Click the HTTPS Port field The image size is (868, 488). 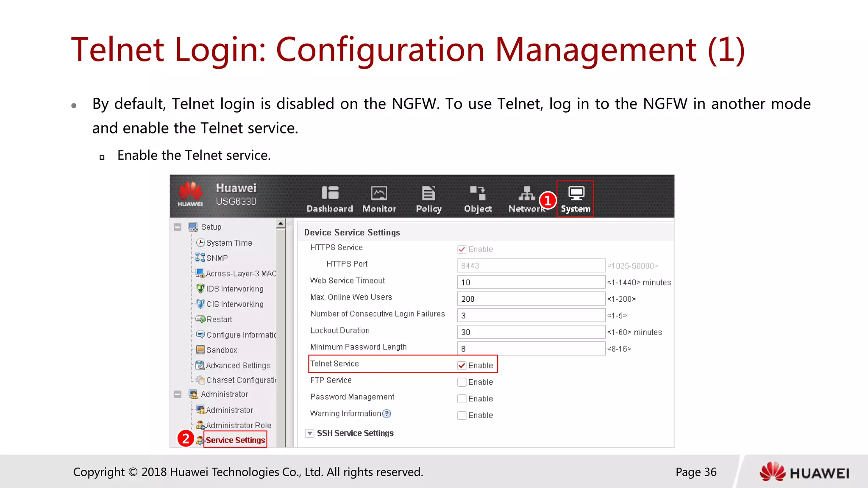pyautogui.click(x=531, y=266)
